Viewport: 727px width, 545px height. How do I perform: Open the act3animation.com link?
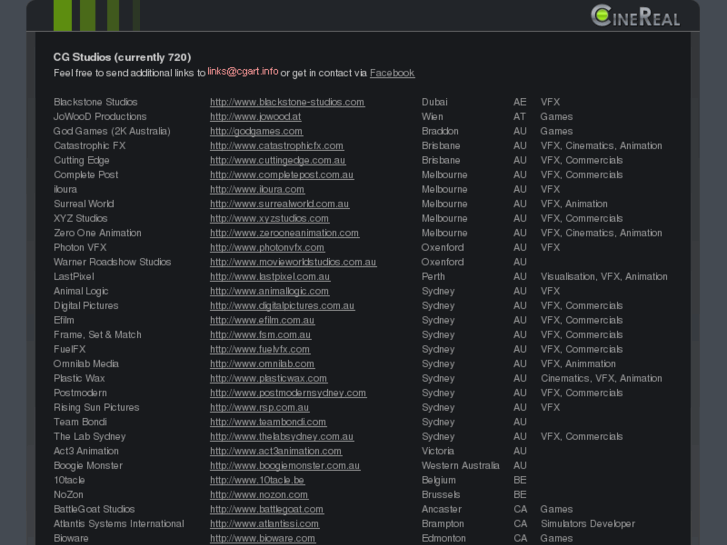pos(276,451)
